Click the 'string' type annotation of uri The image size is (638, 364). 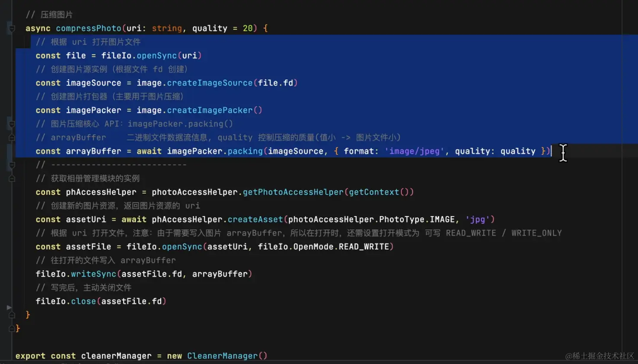(x=167, y=29)
